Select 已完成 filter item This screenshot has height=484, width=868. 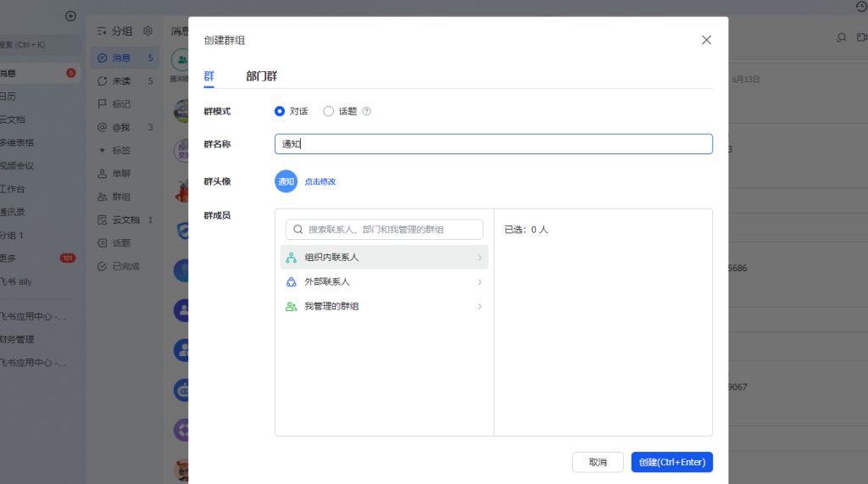click(x=125, y=266)
